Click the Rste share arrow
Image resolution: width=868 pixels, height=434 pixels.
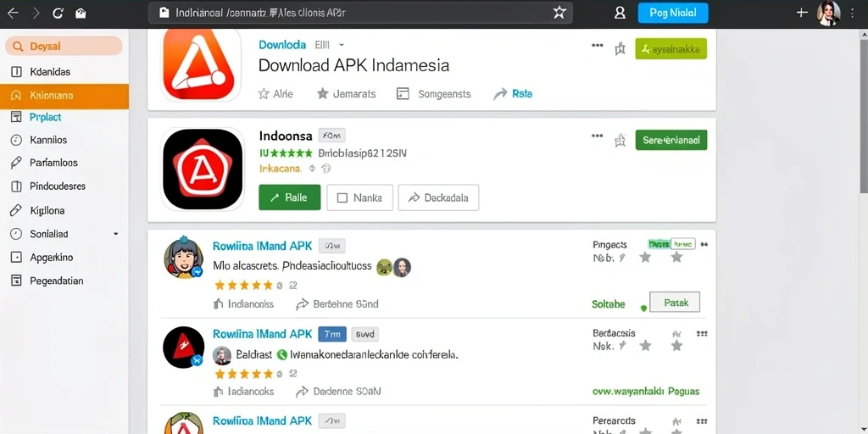(x=500, y=94)
